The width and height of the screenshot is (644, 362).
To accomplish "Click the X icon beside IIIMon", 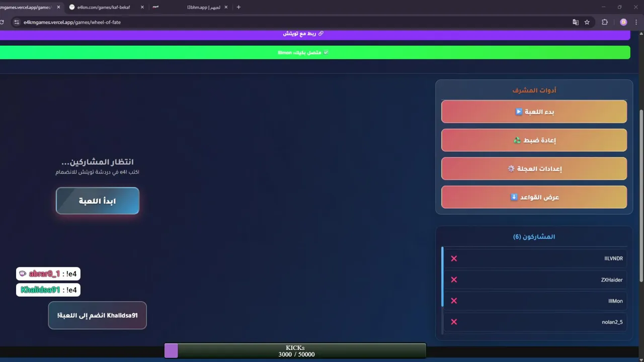I will [454, 301].
